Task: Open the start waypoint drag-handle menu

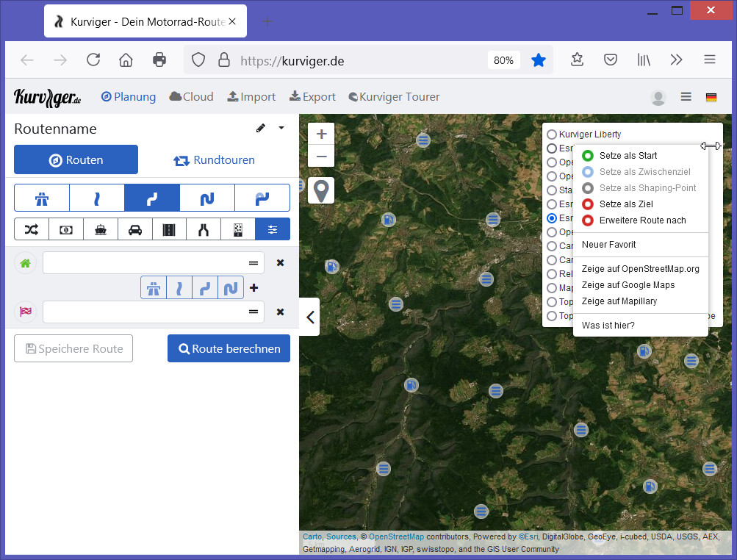Action: (254, 263)
